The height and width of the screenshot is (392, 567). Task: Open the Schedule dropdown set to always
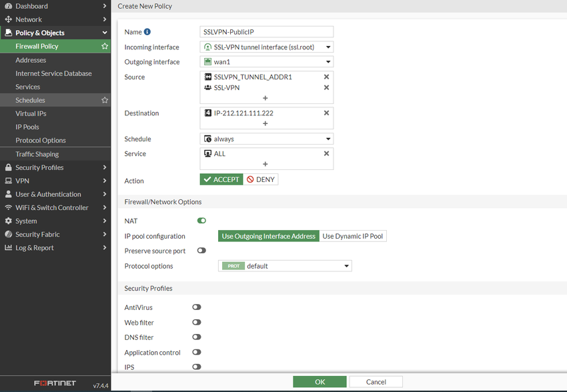[x=266, y=139]
